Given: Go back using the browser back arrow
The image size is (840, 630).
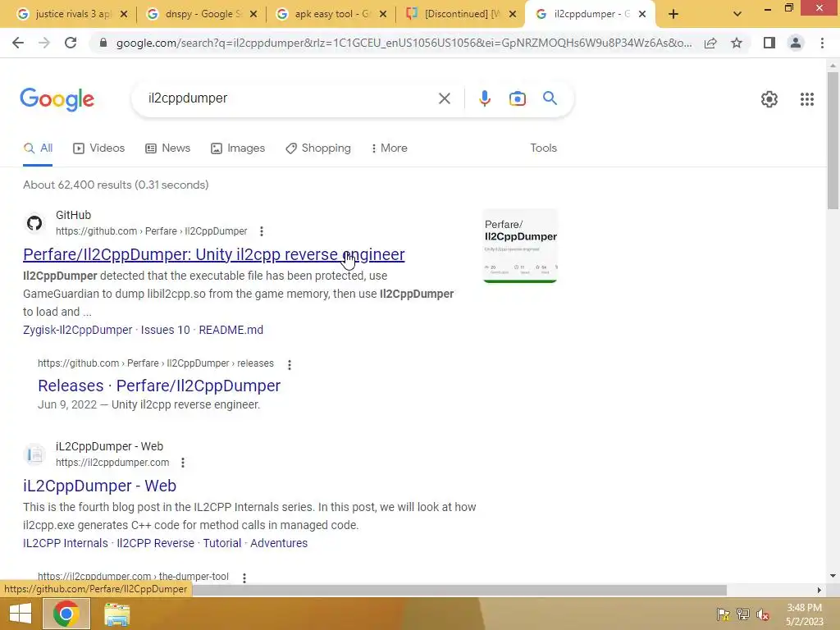Looking at the screenshot, I should (18, 43).
